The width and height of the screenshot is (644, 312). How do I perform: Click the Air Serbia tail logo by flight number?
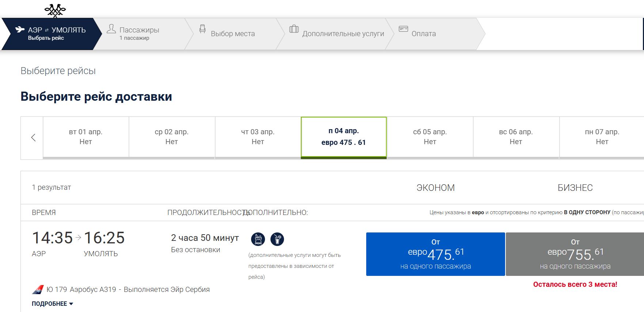click(x=38, y=290)
